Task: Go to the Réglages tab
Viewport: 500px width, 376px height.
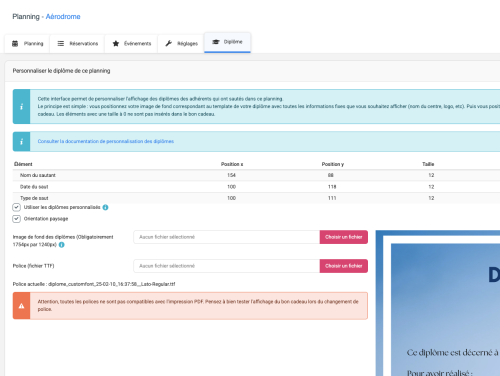Action: (181, 44)
